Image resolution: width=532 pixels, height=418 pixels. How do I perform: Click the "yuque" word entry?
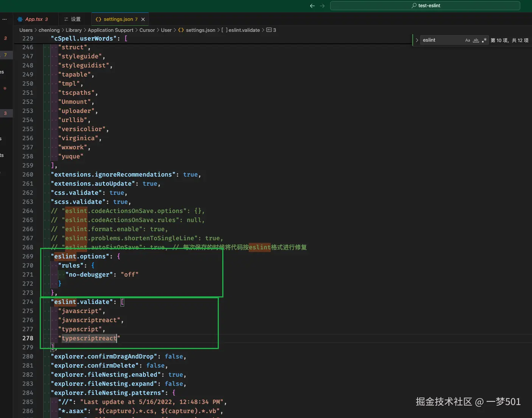[x=70, y=157]
